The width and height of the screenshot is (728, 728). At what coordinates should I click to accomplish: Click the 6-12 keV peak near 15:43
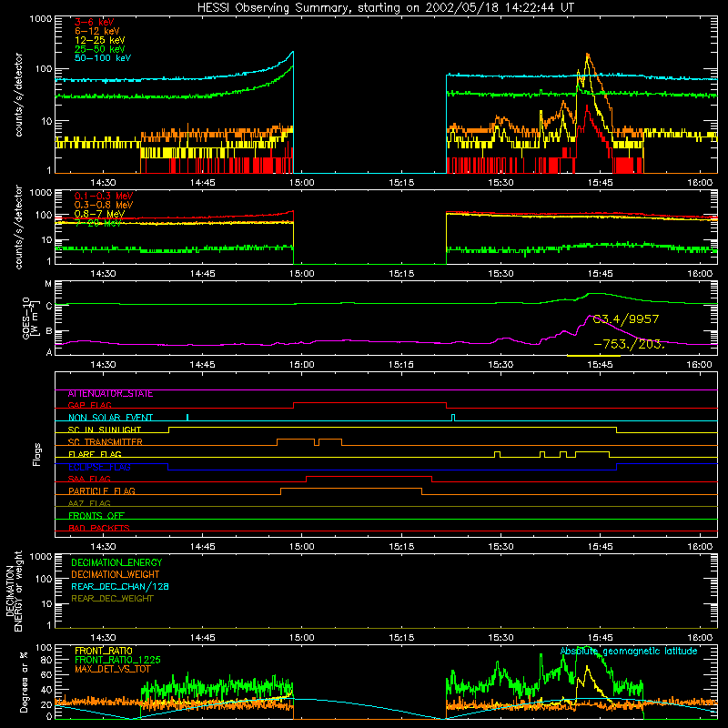point(588,56)
